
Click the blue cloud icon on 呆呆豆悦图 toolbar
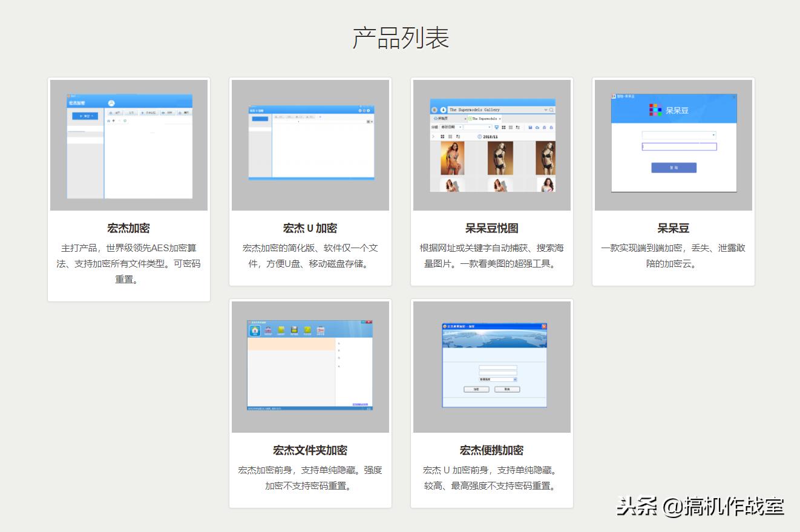coord(537,127)
